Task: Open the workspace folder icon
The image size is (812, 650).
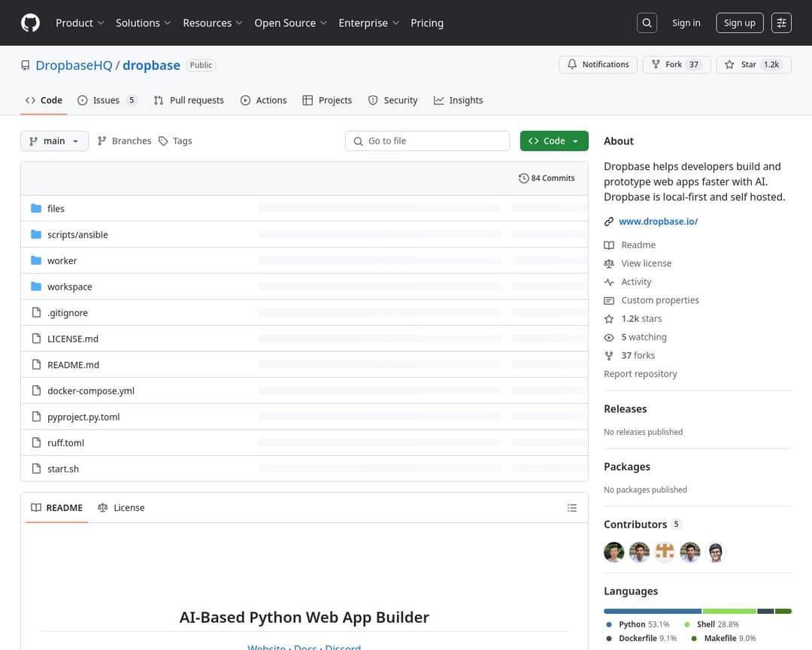Action: [x=36, y=286]
